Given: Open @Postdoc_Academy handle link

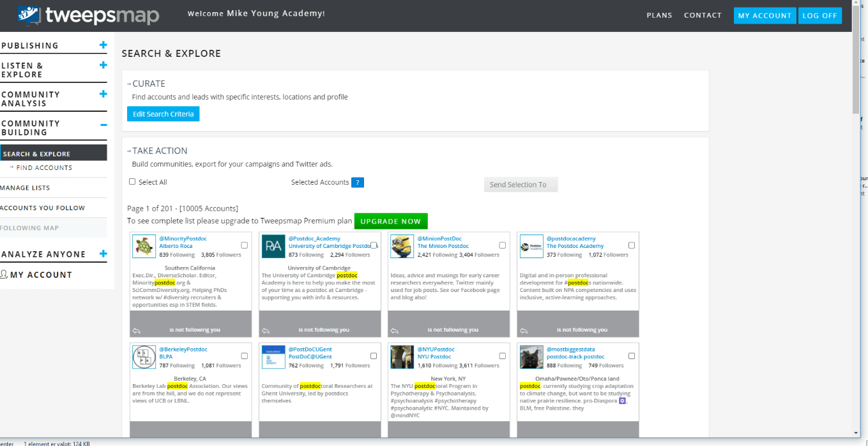Looking at the screenshot, I should click(315, 238).
